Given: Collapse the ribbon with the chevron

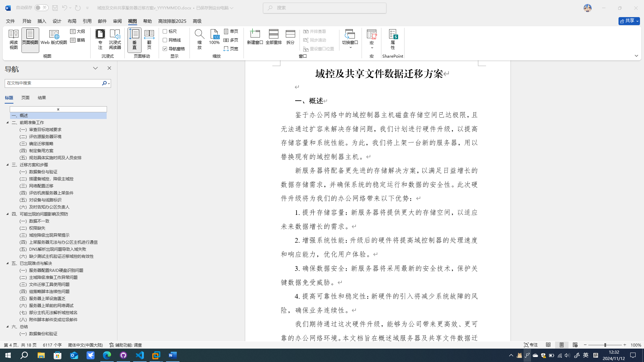Looking at the screenshot, I should click(636, 56).
